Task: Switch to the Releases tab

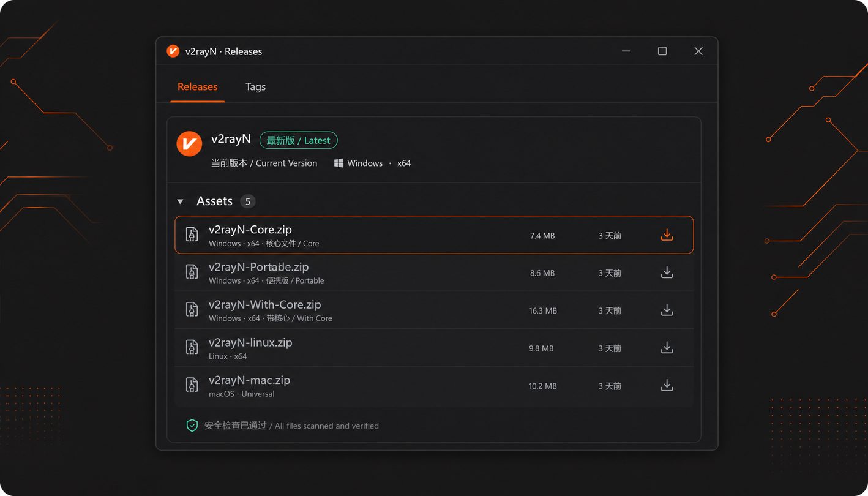Action: coord(197,87)
